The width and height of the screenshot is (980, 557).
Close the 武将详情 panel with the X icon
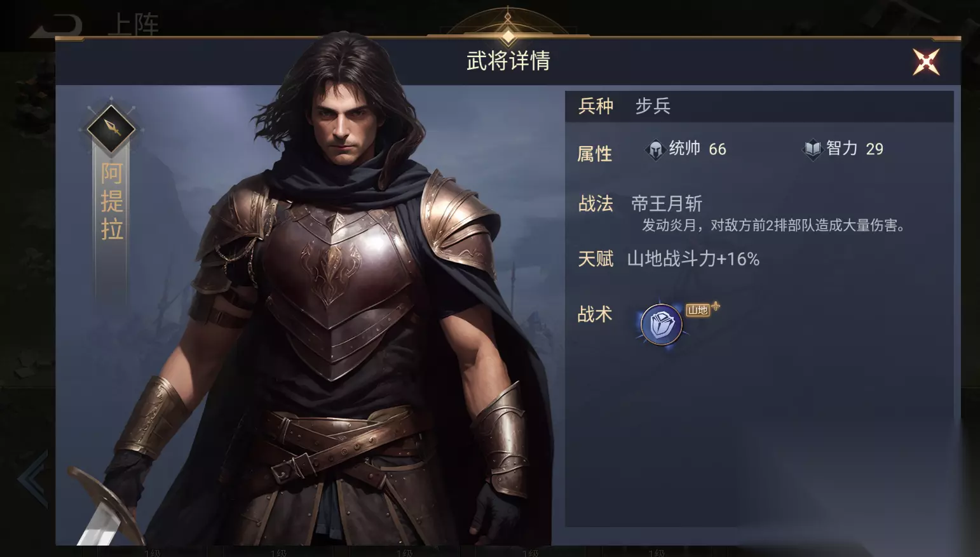coord(926,62)
